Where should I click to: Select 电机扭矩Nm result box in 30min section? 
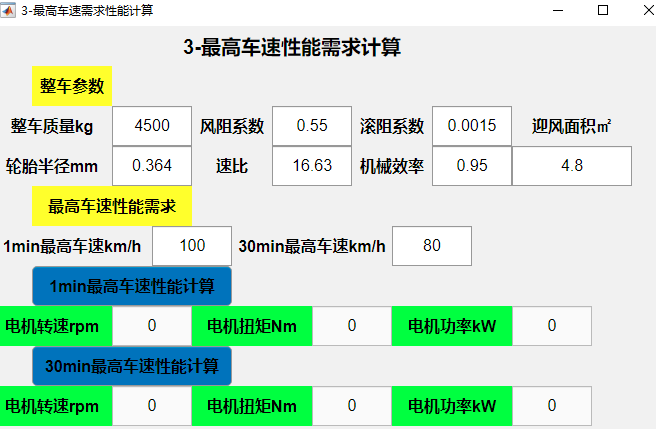pos(352,406)
